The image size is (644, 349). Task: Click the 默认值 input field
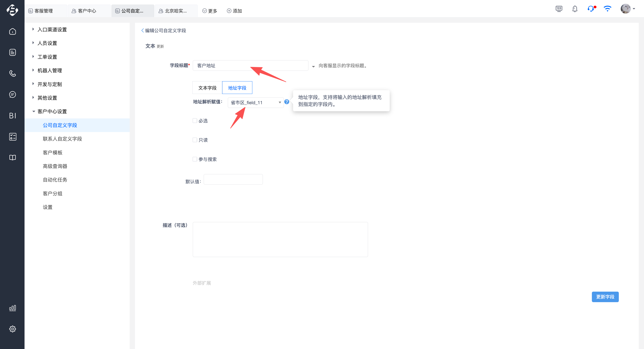(x=233, y=179)
